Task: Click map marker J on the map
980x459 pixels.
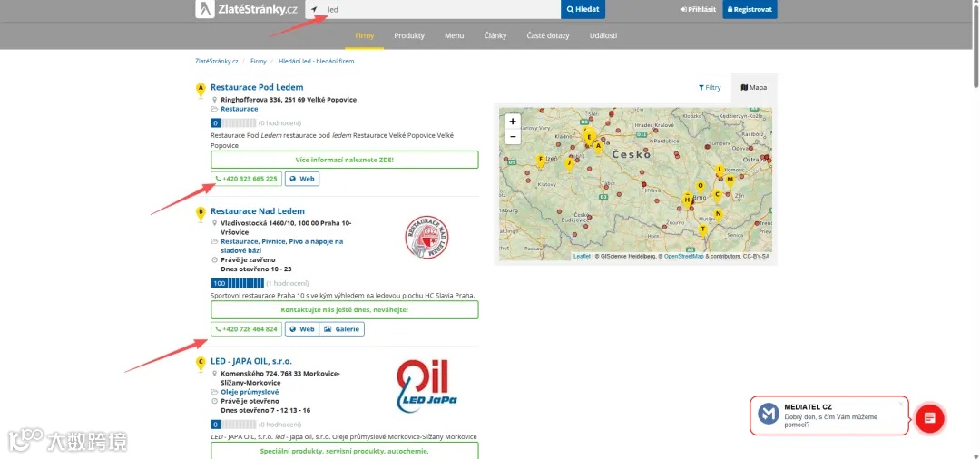Action: (569, 165)
